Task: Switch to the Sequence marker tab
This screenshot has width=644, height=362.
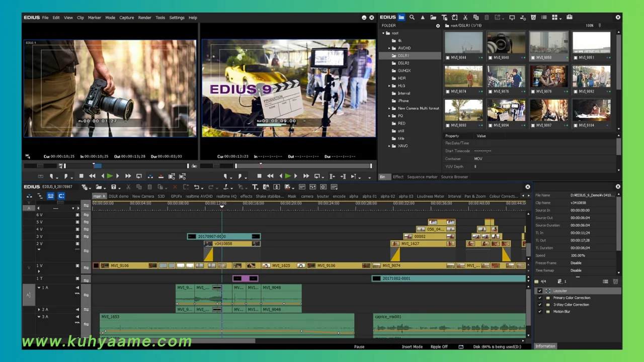Action: tap(423, 177)
